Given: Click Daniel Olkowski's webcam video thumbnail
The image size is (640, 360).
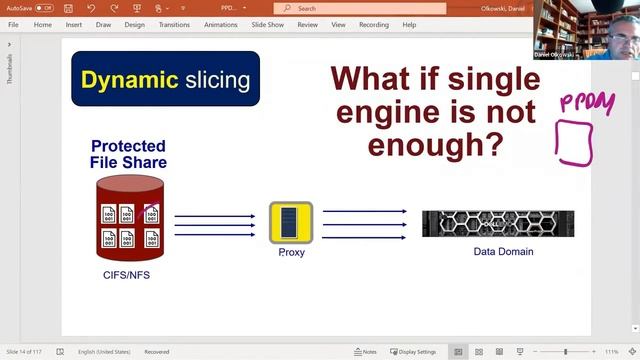Looking at the screenshot, I should [587, 30].
